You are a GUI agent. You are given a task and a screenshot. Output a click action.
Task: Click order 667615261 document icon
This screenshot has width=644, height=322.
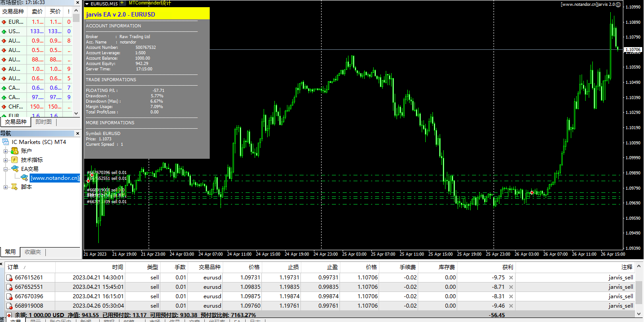9,278
